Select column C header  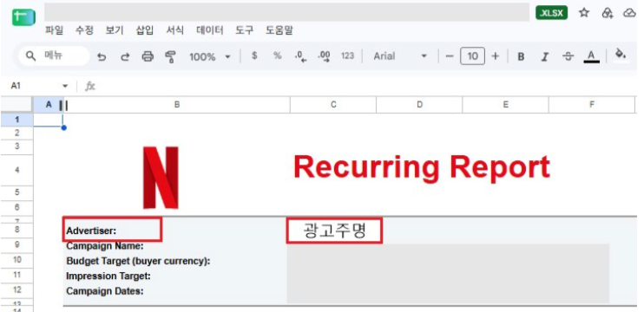333,105
